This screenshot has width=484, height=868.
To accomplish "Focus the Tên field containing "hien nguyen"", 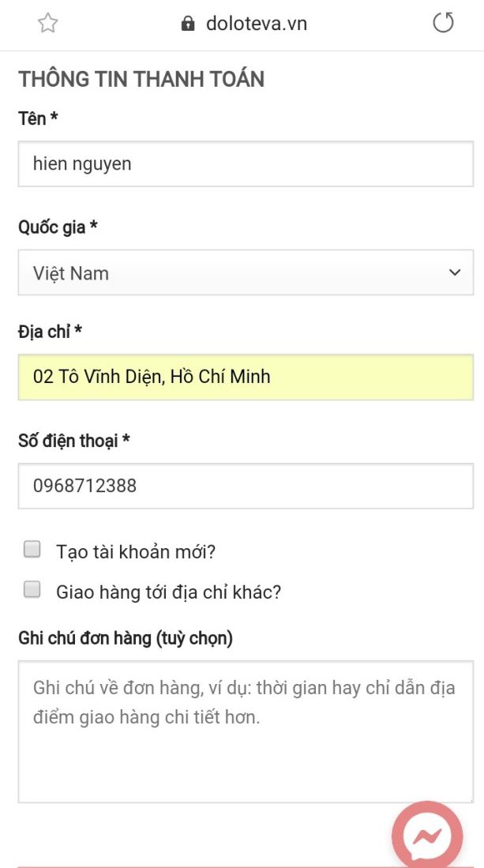I will pos(246,164).
